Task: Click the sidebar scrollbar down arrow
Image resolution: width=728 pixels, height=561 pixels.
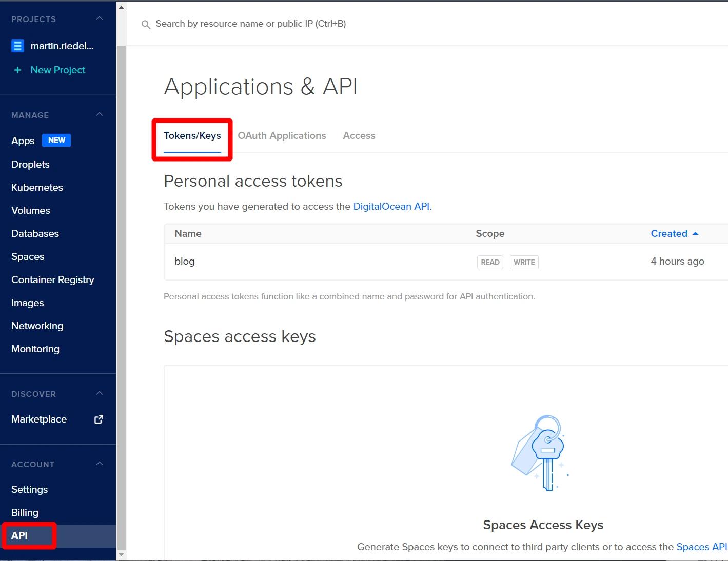Action: [x=121, y=555]
